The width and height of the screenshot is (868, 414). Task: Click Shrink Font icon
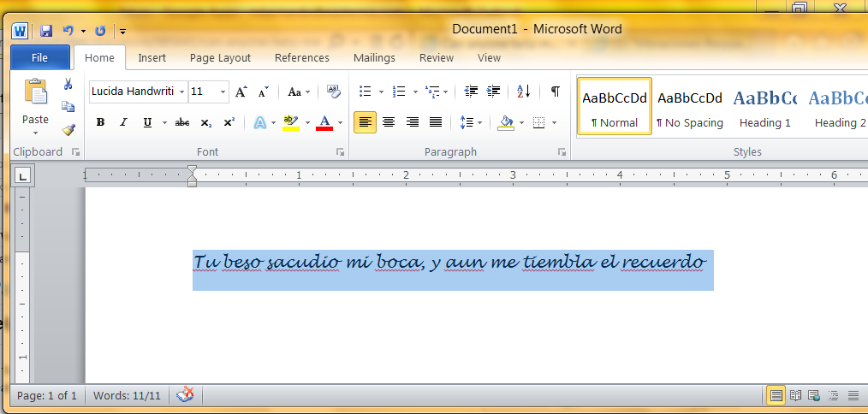coord(264,92)
